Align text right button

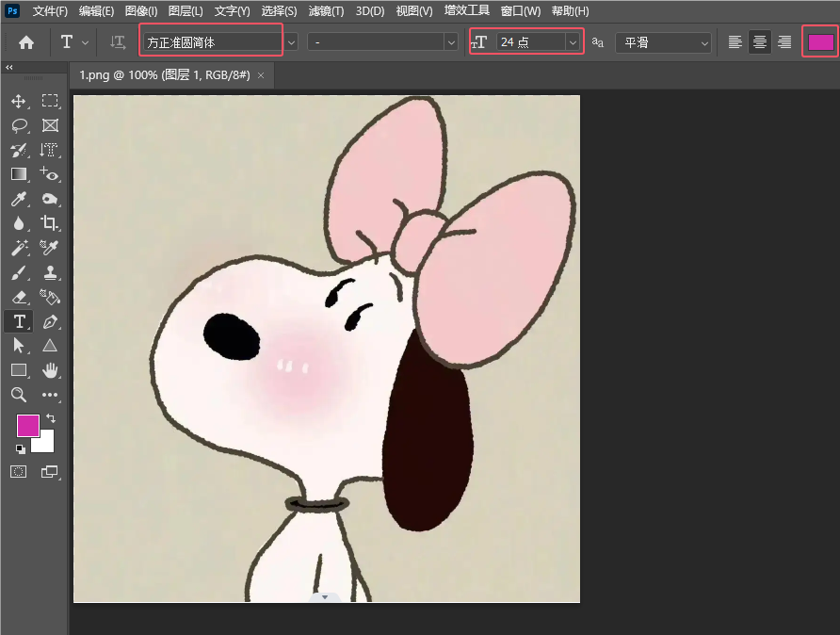783,42
